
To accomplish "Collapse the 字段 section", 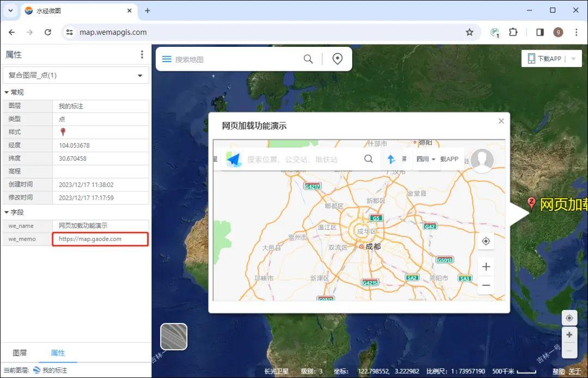I will (x=7, y=212).
